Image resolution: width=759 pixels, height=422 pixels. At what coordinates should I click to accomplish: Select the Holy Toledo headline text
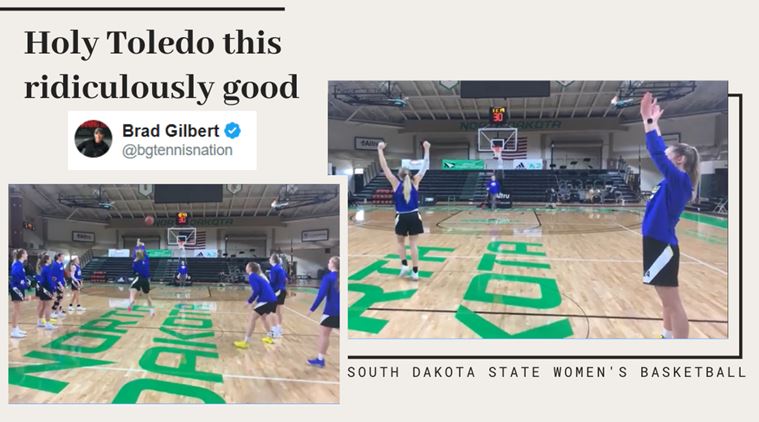pyautogui.click(x=161, y=65)
